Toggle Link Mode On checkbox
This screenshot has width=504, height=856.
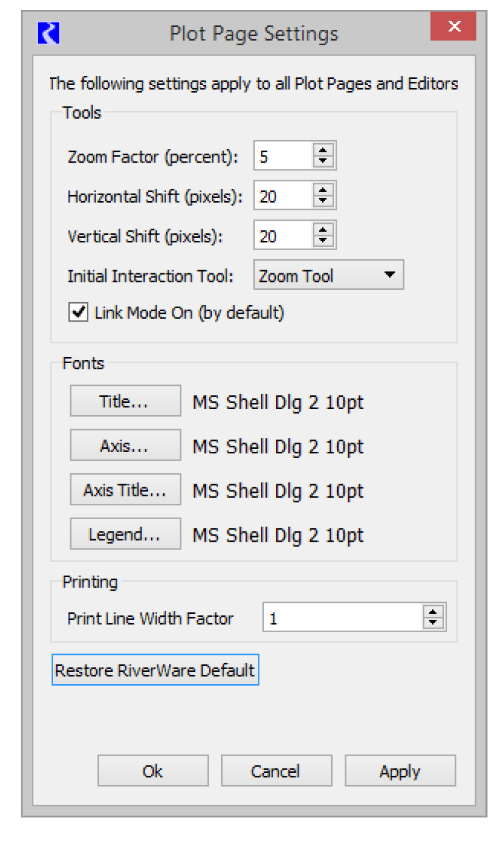click(78, 312)
